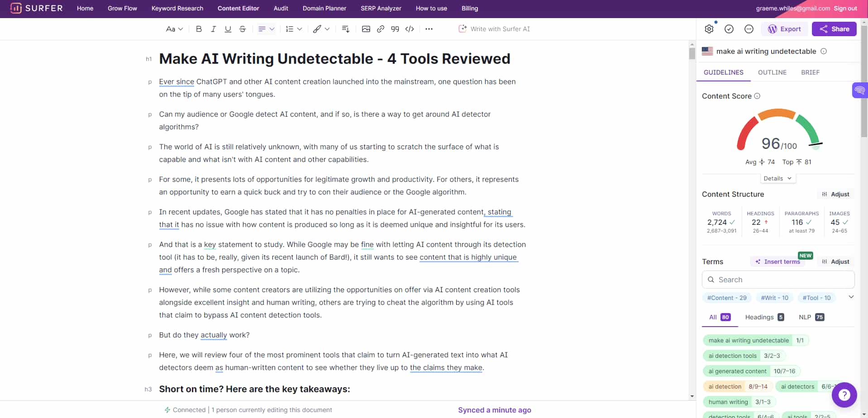Open Surfer settings gear in the side panel
868x418 pixels.
(709, 28)
